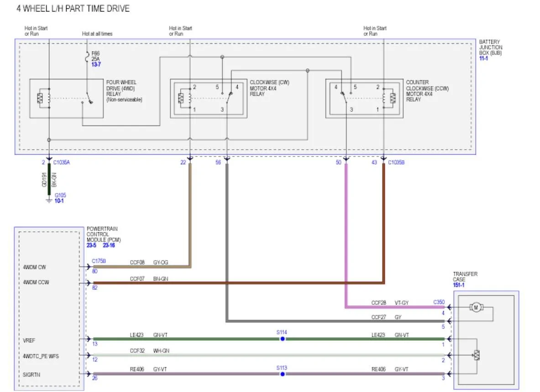The width and height of the screenshot is (540, 392).
Task: Click the 'VT-GY' wire color label
Action: tap(402, 303)
